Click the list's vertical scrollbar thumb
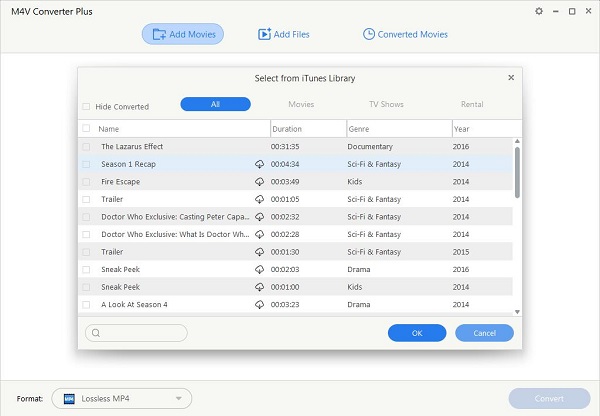The height and width of the screenshot is (416, 600). click(517, 172)
